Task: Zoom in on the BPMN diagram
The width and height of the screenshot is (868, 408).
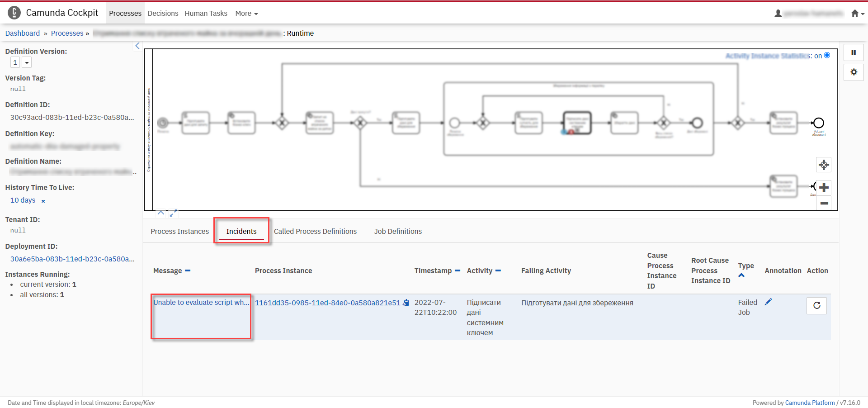Action: [824, 187]
